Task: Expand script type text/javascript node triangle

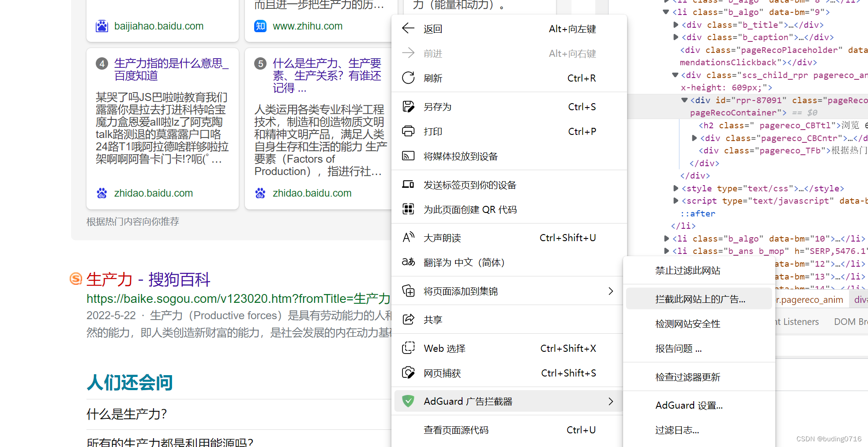Action: pos(676,201)
